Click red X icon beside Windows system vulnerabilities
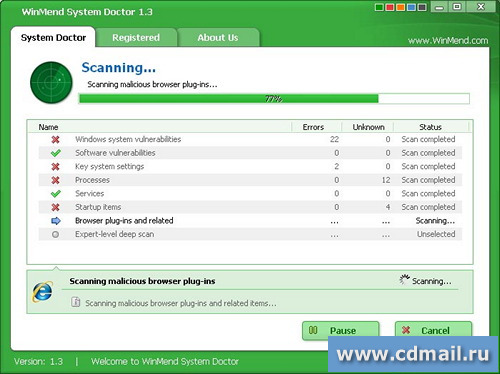 point(56,139)
